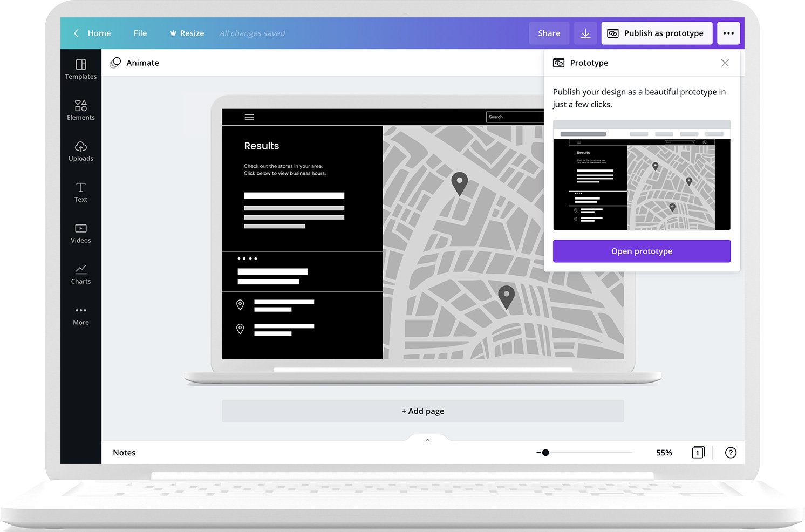Viewport: 805px width, 532px height.
Task: Click the zoom slider handle
Action: [x=545, y=453]
